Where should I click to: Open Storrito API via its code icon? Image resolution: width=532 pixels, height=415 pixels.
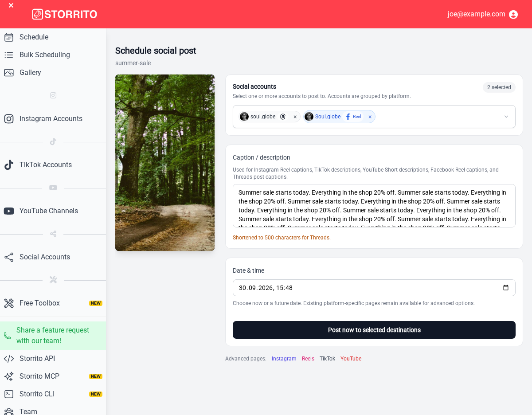pyautogui.click(x=9, y=359)
